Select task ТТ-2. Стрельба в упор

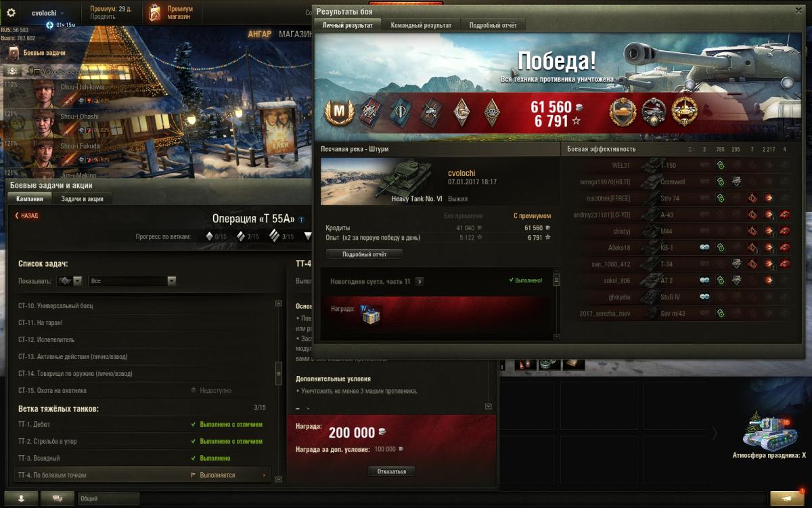tap(143, 442)
